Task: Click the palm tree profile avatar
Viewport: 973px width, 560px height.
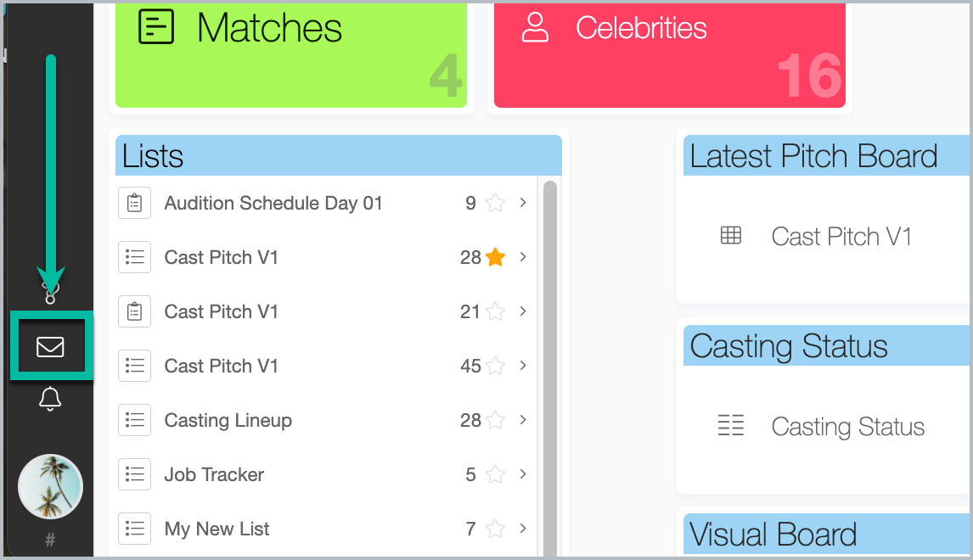Action: (x=50, y=486)
